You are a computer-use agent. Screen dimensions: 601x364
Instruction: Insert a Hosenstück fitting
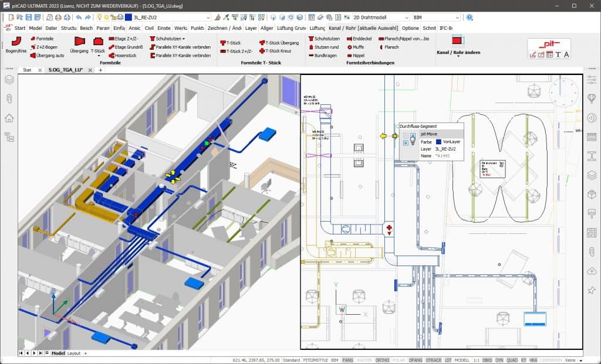click(x=123, y=56)
